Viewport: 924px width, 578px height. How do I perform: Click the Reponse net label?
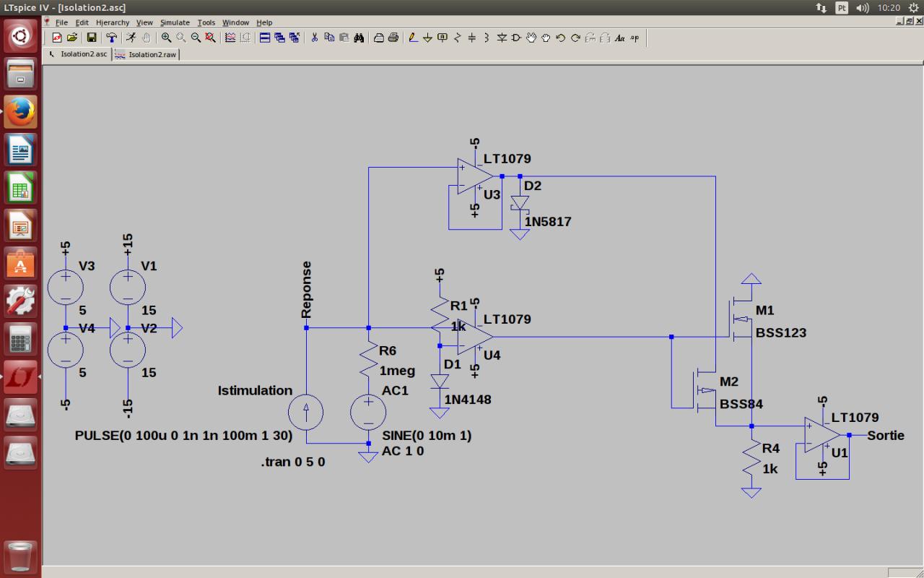coord(306,290)
